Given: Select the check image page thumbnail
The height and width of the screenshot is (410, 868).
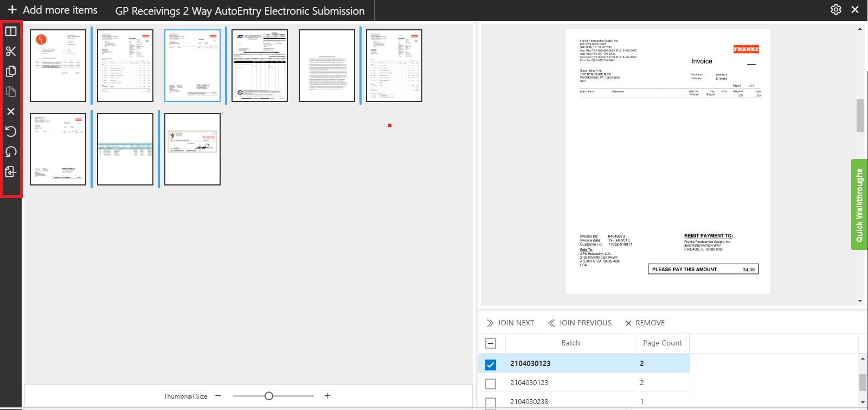Looking at the screenshot, I should pyautogui.click(x=192, y=149).
